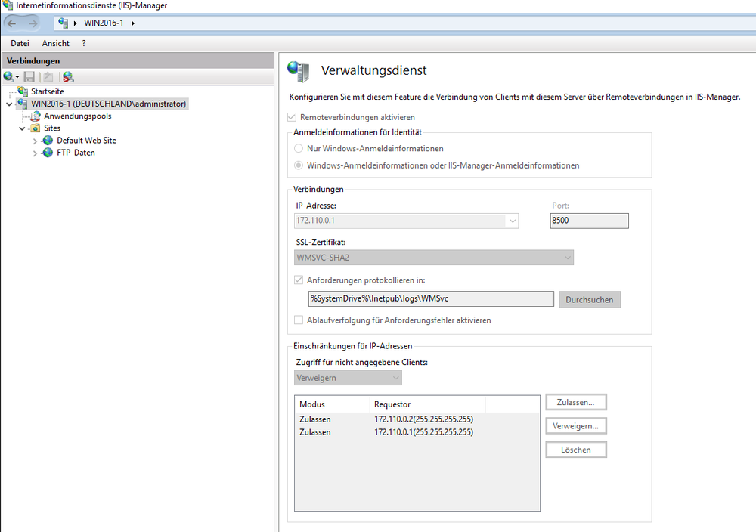Click the disconnect icon in Verbindungen toolbar
756x532 pixels.
click(x=68, y=76)
